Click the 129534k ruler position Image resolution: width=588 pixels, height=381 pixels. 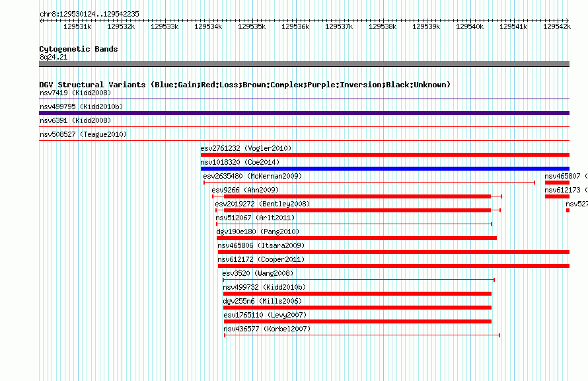point(208,26)
